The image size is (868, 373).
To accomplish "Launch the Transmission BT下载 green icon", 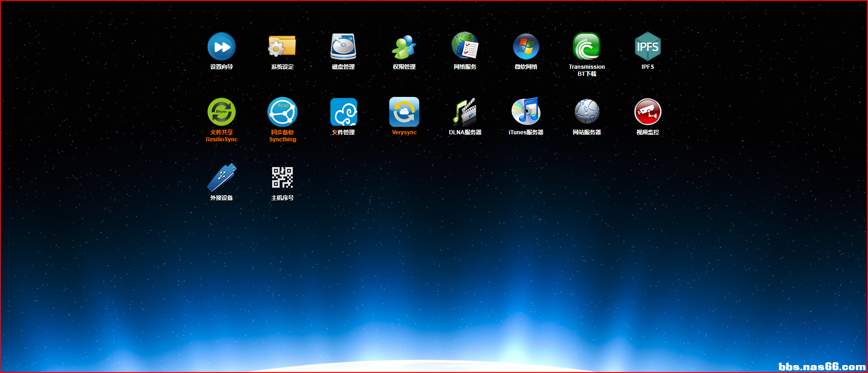I will point(587,46).
